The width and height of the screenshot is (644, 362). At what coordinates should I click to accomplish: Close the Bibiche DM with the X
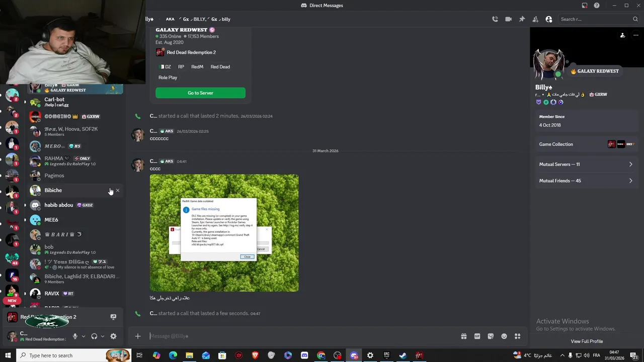[x=118, y=191]
